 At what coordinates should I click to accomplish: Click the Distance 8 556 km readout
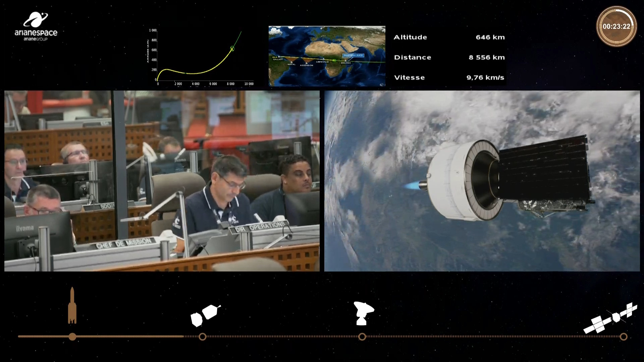[x=486, y=57]
